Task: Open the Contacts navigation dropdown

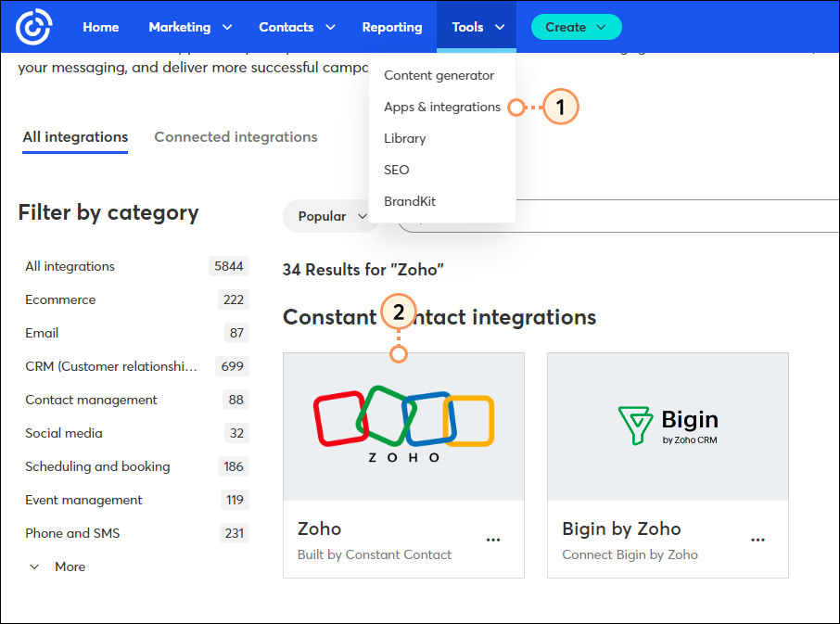Action: (297, 27)
